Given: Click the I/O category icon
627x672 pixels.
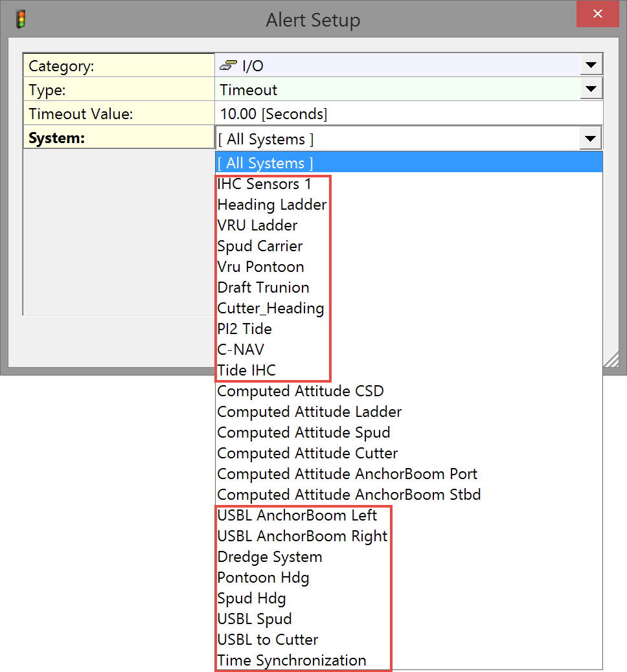Looking at the screenshot, I should pyautogui.click(x=229, y=65).
